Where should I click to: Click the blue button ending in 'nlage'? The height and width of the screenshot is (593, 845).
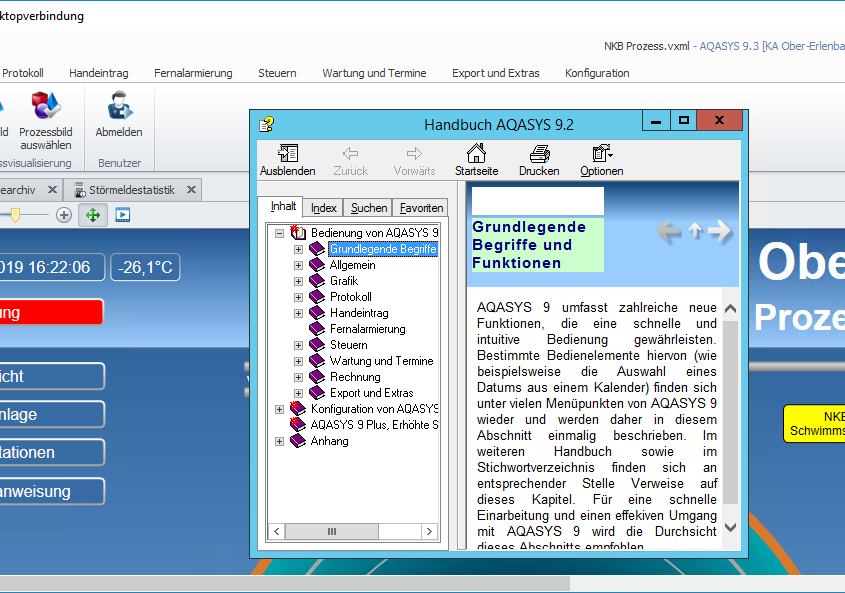coord(52,414)
